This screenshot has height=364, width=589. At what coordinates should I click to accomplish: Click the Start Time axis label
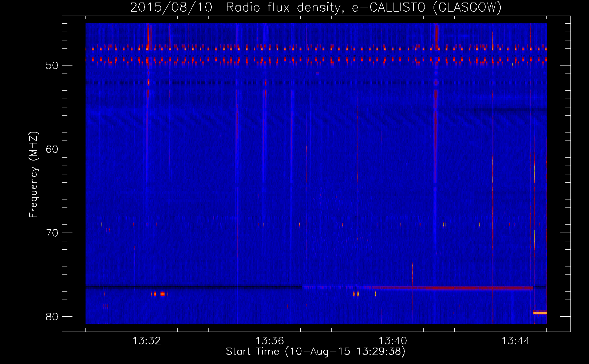[316, 352]
